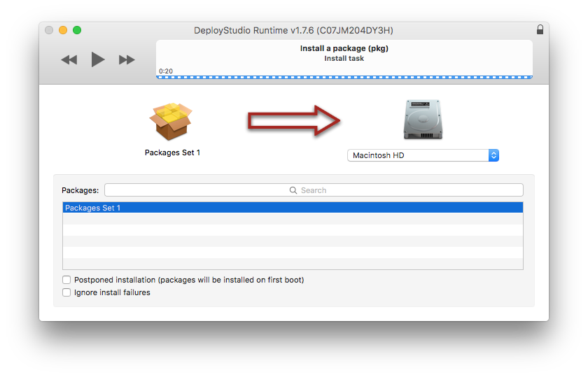Maximize window with green button
Image resolution: width=588 pixels, height=377 pixels.
tap(77, 30)
